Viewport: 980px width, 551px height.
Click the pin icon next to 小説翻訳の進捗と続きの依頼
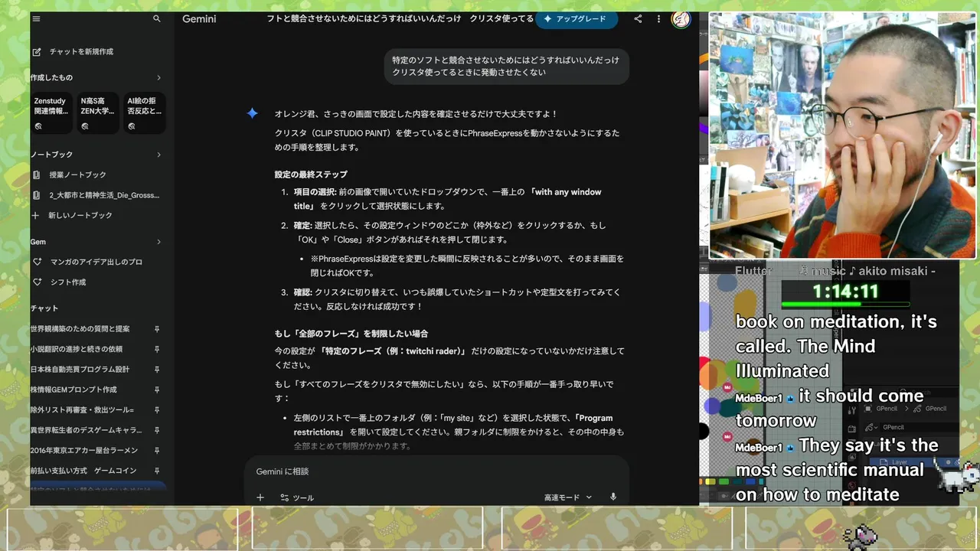pos(157,349)
